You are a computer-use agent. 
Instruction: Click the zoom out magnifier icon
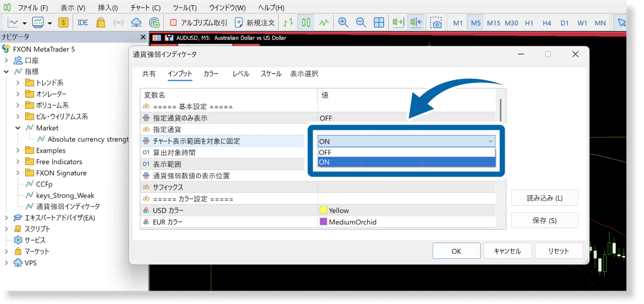(361, 23)
